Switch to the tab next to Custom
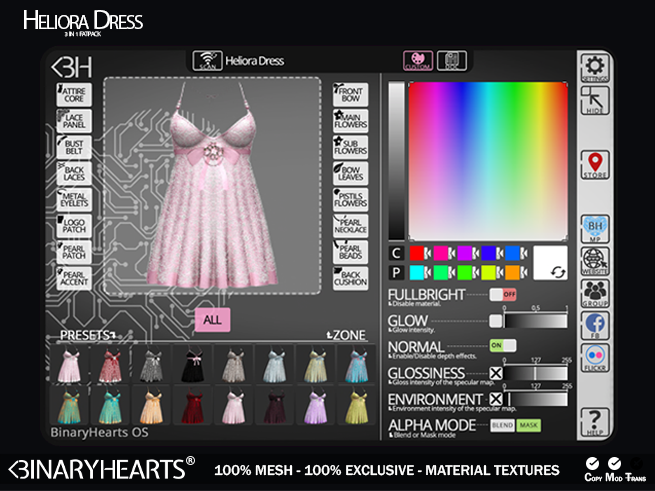Image resolution: width=655 pixels, height=491 pixels. point(452,61)
